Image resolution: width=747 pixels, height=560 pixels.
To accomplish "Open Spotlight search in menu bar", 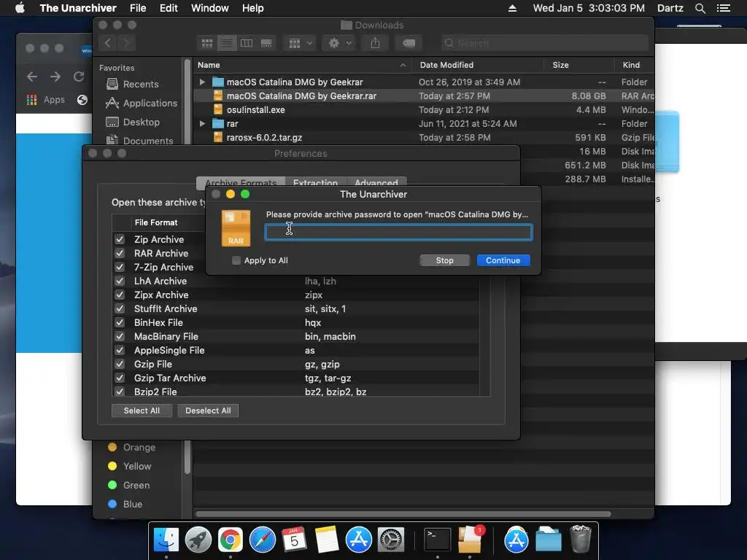I will coord(700,8).
